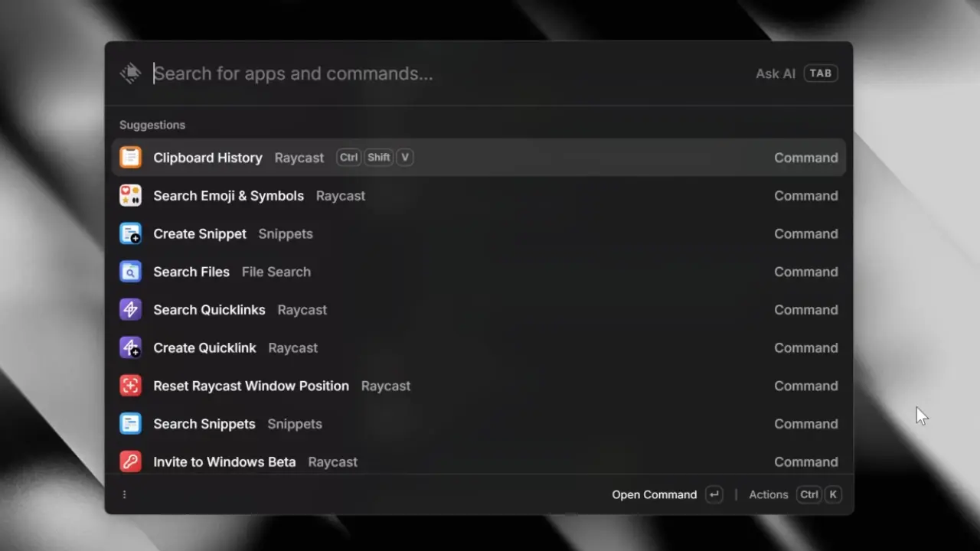The height and width of the screenshot is (551, 980).
Task: Select the Reset Raycast Window Position command
Action: [x=251, y=386]
